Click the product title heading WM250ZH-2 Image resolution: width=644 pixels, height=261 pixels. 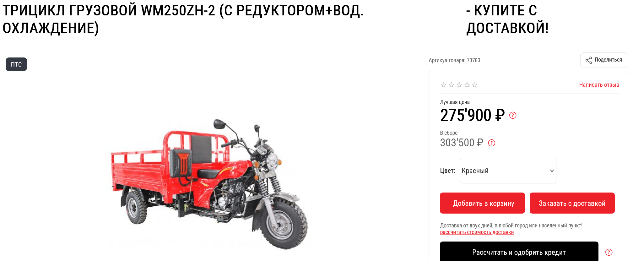tap(183, 19)
